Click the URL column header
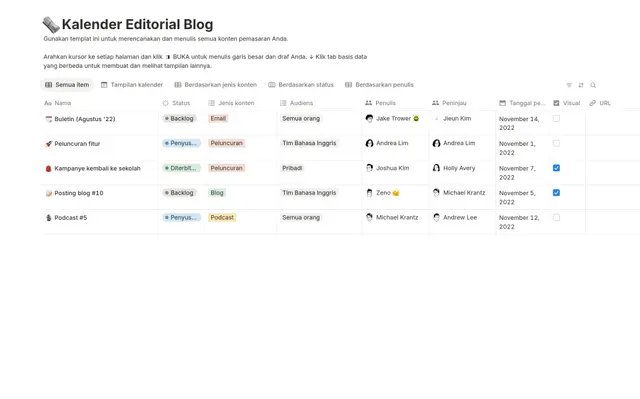 [x=600, y=103]
